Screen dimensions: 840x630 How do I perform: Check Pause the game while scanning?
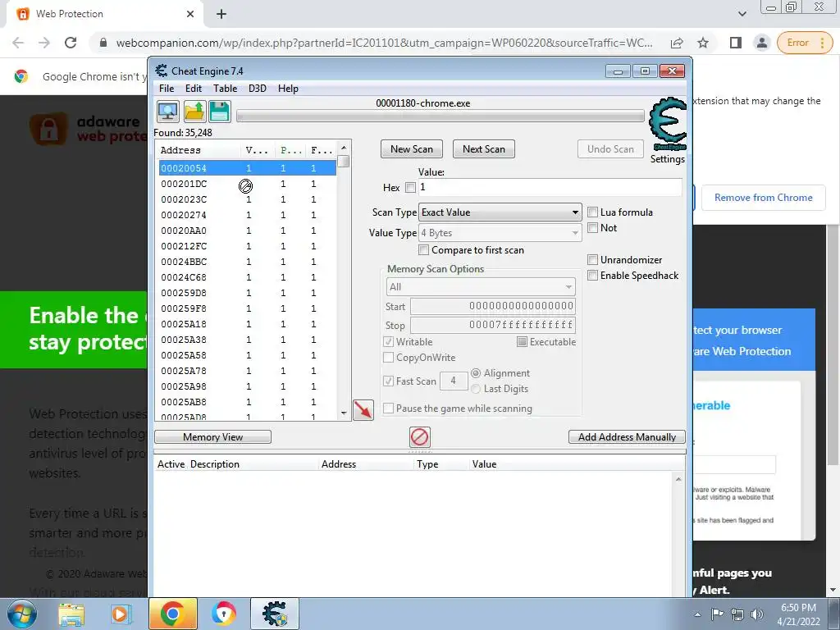point(388,409)
